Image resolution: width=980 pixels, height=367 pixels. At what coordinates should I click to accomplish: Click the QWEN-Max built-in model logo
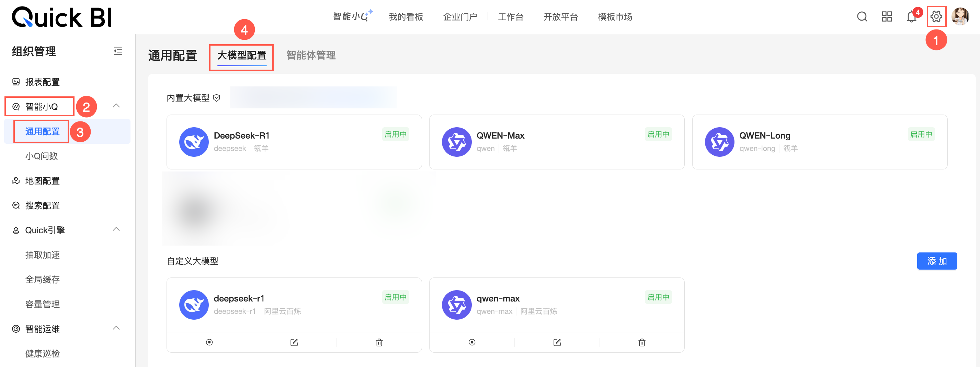[x=457, y=142]
